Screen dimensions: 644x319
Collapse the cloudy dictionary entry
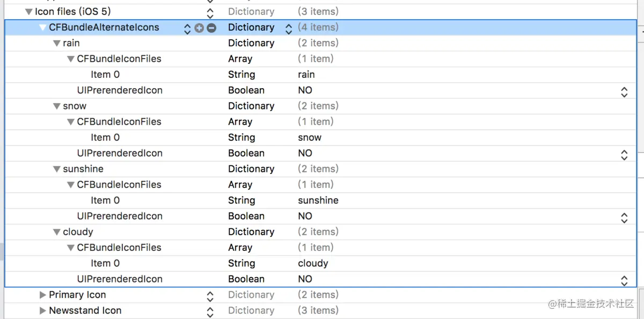click(57, 232)
